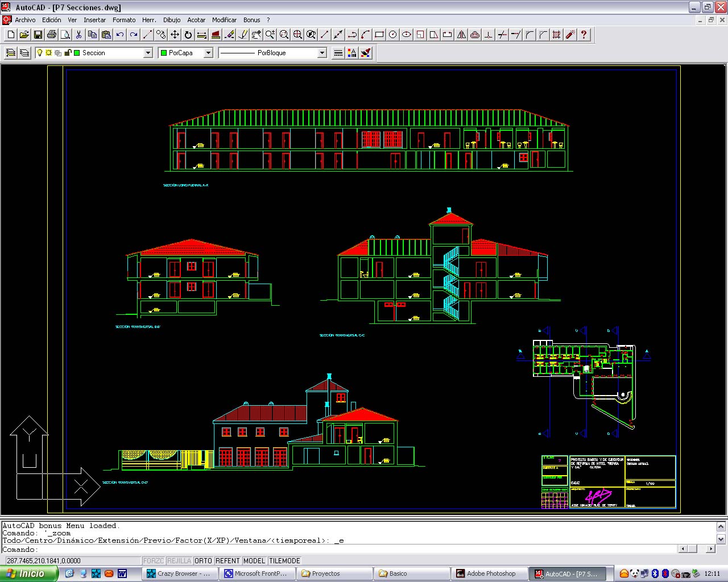Select the Mirror tool icon

[x=461, y=35]
